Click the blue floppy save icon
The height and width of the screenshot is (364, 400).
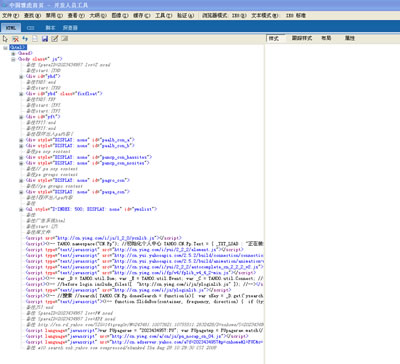pyautogui.click(x=45, y=39)
